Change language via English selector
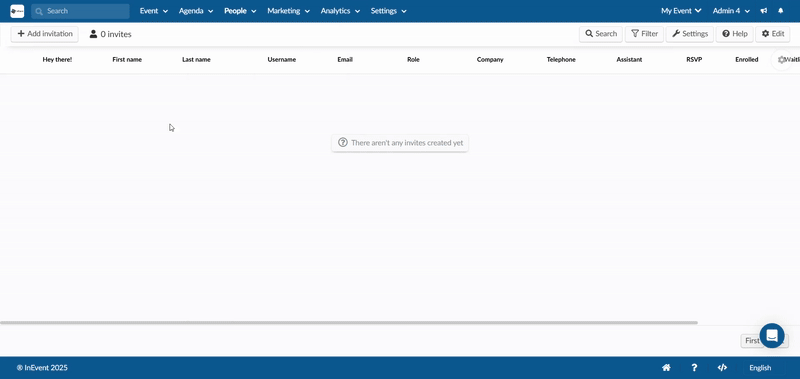This screenshot has height=379, width=800. pos(760,368)
